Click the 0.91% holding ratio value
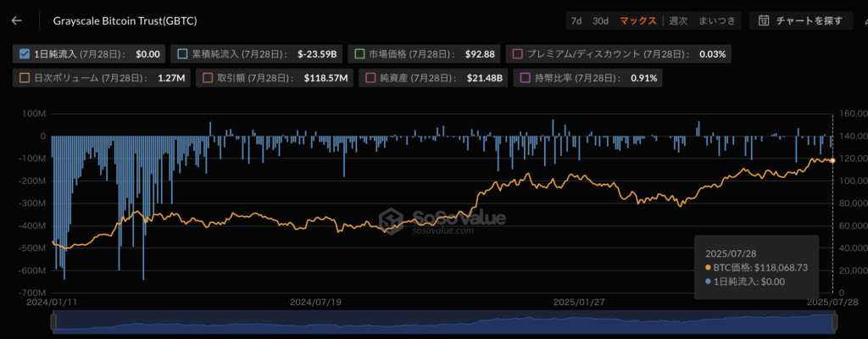The height and width of the screenshot is (339, 868). 644,78
